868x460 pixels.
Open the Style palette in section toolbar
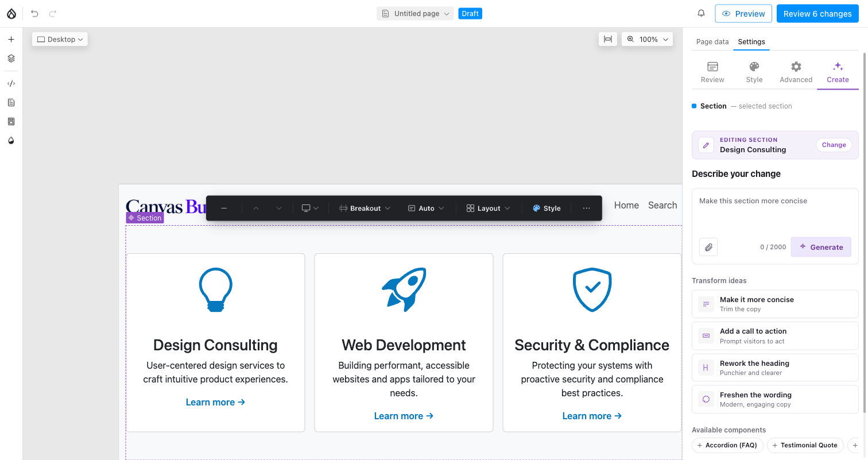click(x=547, y=208)
